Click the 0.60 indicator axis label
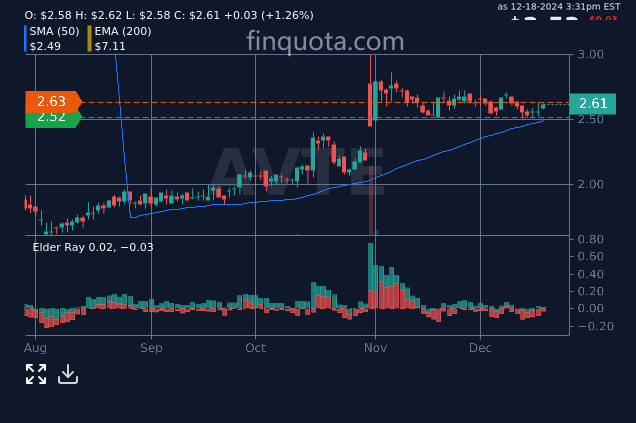Screen dimensions: 636x423 (591, 256)
